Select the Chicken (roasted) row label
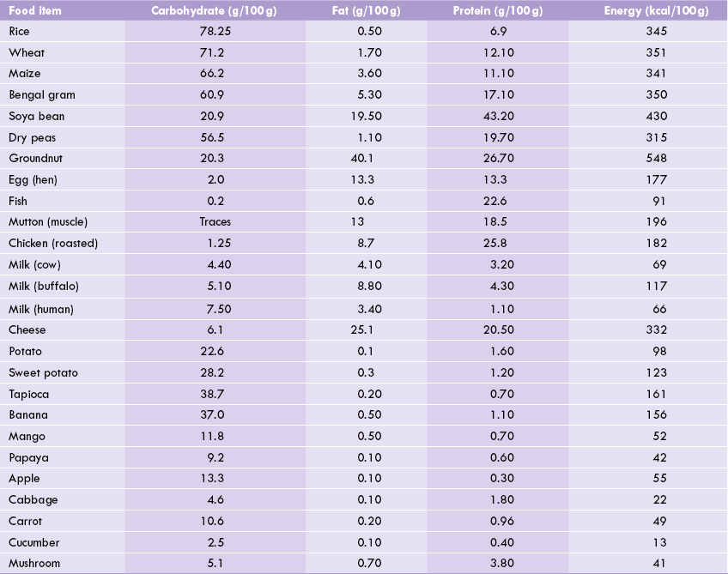The image size is (728, 574). click(53, 243)
